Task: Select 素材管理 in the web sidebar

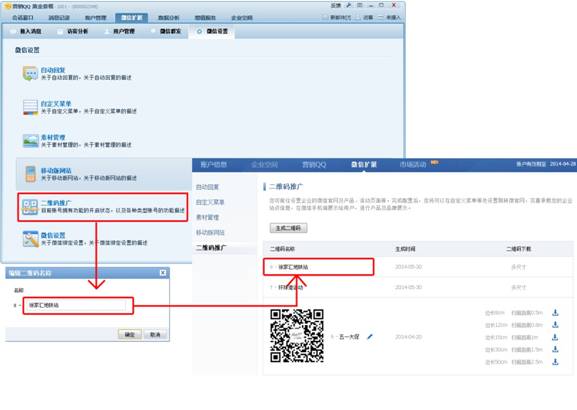Action: click(x=208, y=217)
